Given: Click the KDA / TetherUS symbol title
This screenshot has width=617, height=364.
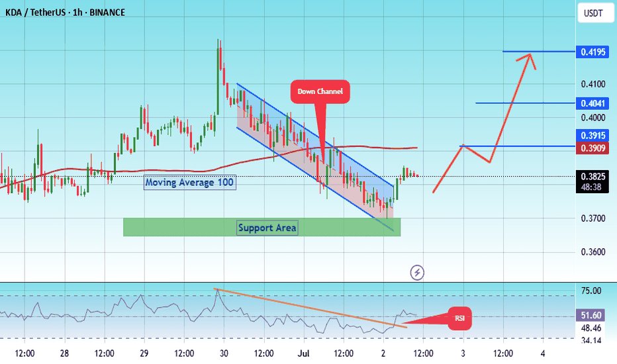Looking at the screenshot, I should (66, 12).
